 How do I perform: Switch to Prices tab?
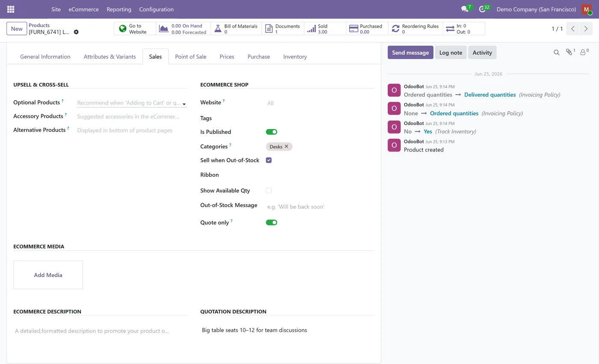tap(227, 56)
